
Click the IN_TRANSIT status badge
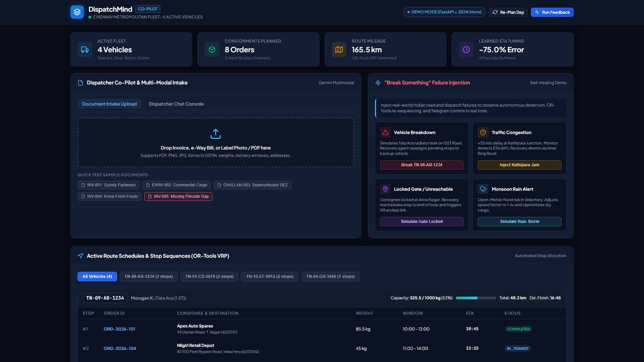coord(518,349)
